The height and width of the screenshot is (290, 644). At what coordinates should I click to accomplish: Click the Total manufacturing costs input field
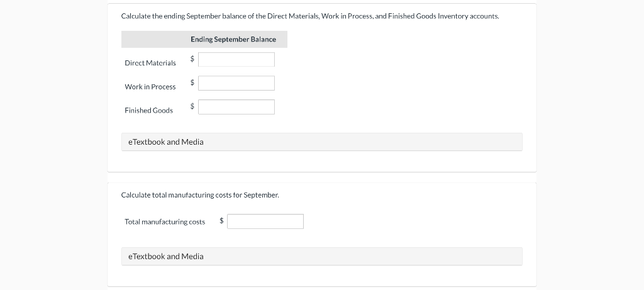tap(265, 221)
